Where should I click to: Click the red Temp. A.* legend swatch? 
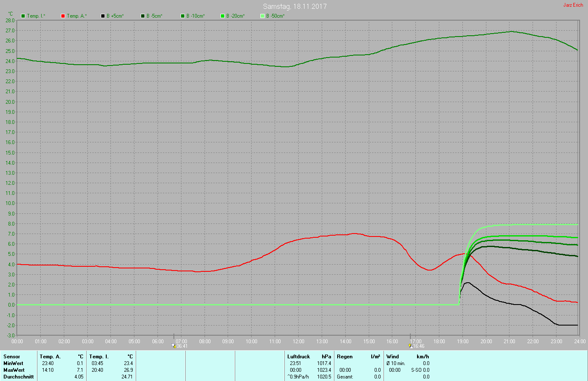tap(63, 16)
